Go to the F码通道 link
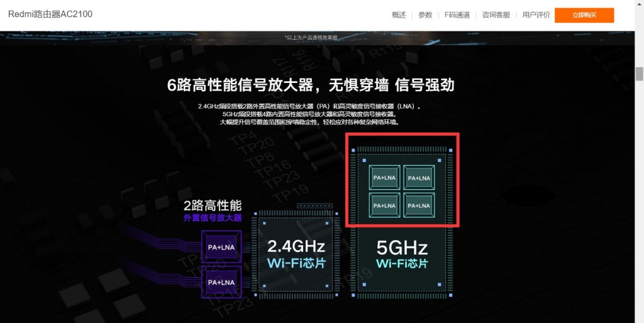644x323 pixels. (x=457, y=15)
